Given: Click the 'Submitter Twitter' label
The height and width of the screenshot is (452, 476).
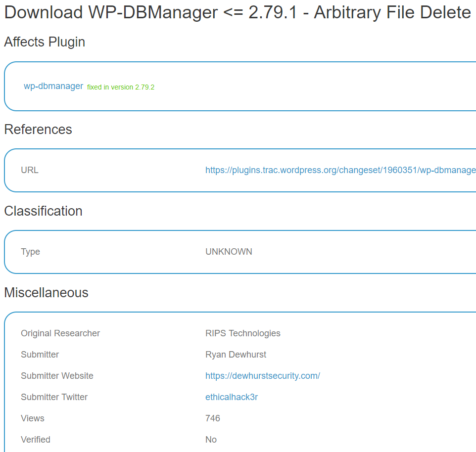Looking at the screenshot, I should pos(54,397).
